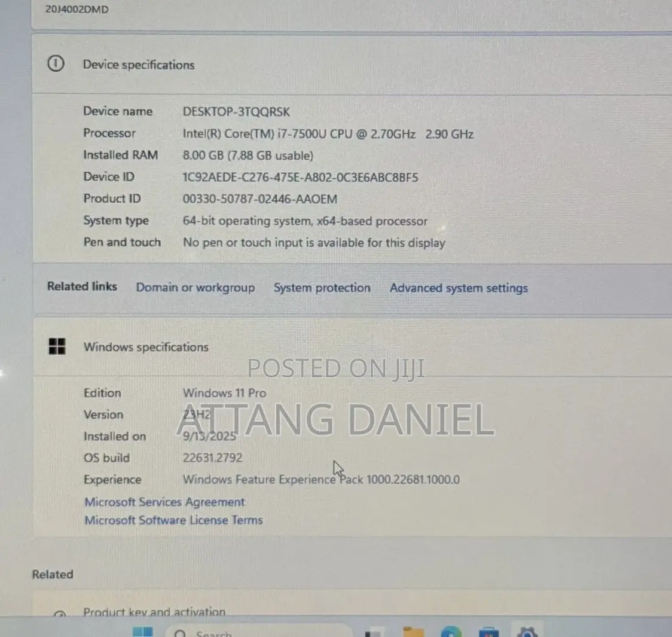This screenshot has height=637, width=672.
Task: Click the Device specifications info icon
Action: coord(56,63)
